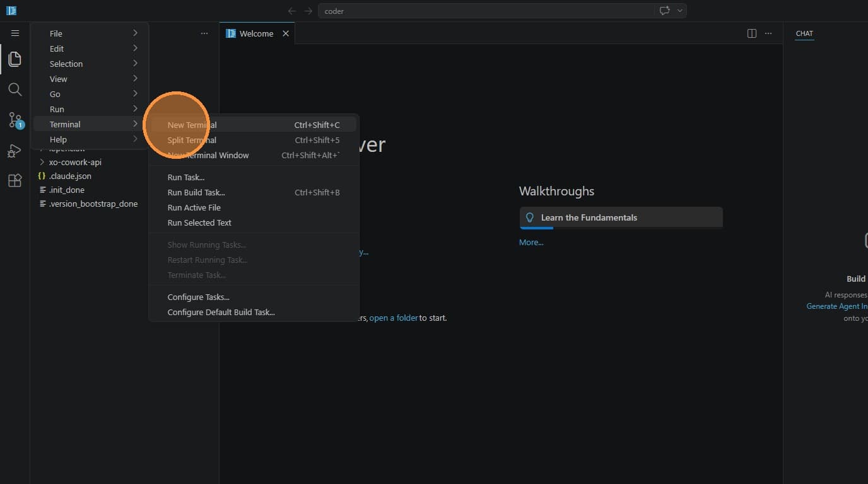Open Explorer panel more actions ellipsis
Screen dimensions: 868x484
click(204, 33)
